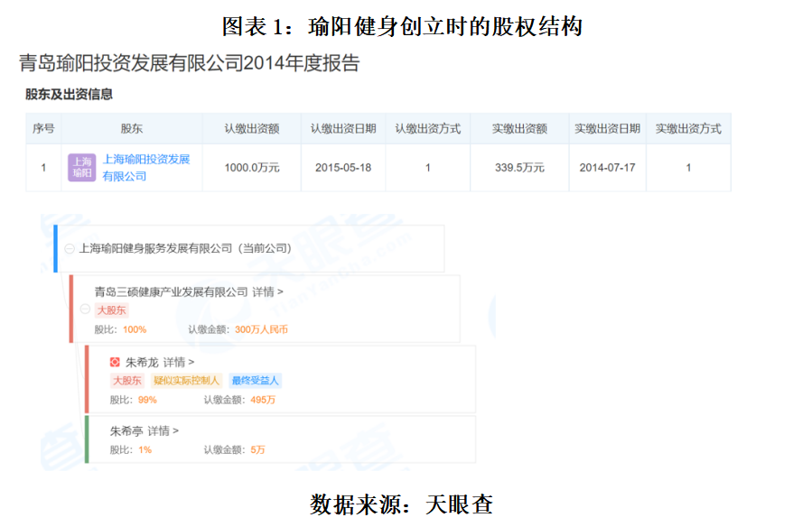The height and width of the screenshot is (527, 812).
Task: Click the 疑似实际控制人 tag
Action: pyautogui.click(x=187, y=381)
